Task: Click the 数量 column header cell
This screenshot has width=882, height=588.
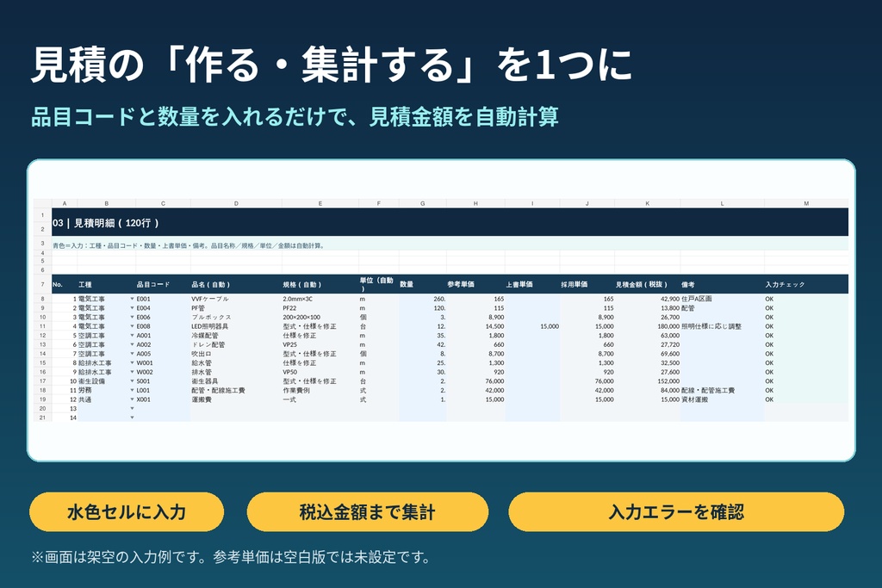Action: click(x=422, y=284)
